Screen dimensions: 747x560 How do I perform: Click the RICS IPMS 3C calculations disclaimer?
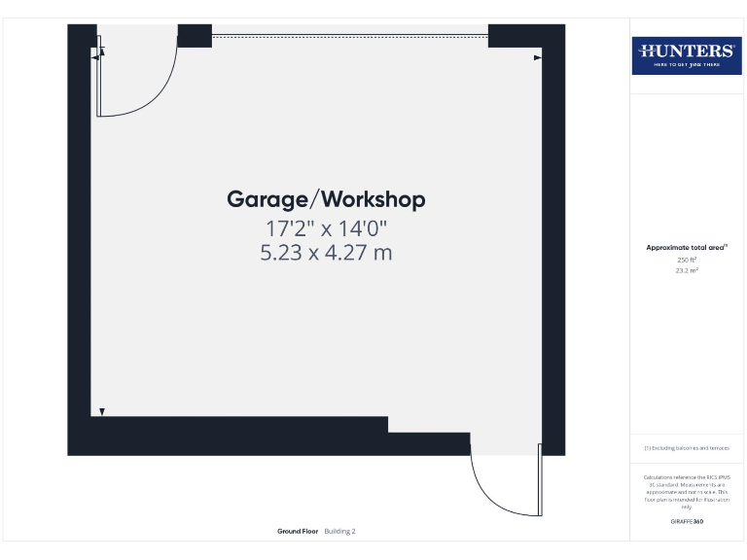[687, 492]
